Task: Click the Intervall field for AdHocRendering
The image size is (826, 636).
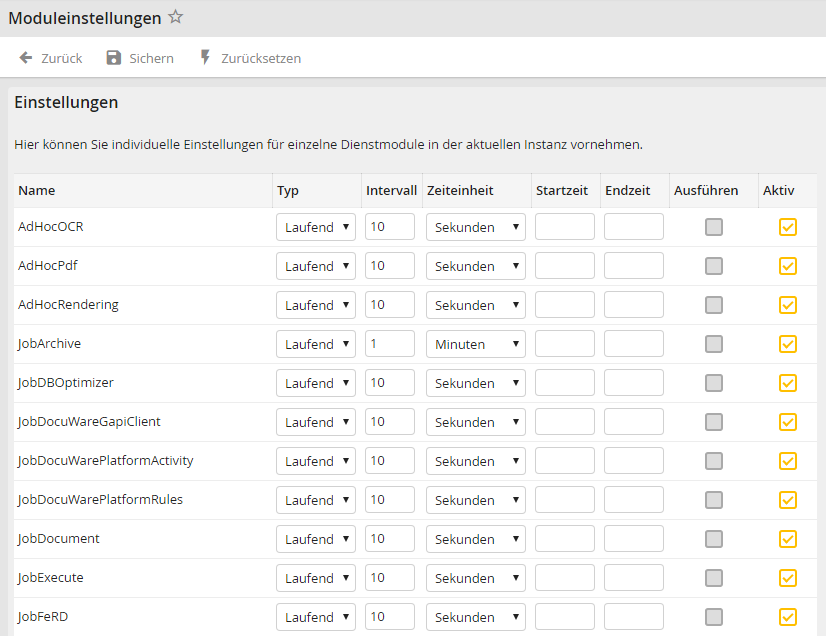Action: coord(390,305)
